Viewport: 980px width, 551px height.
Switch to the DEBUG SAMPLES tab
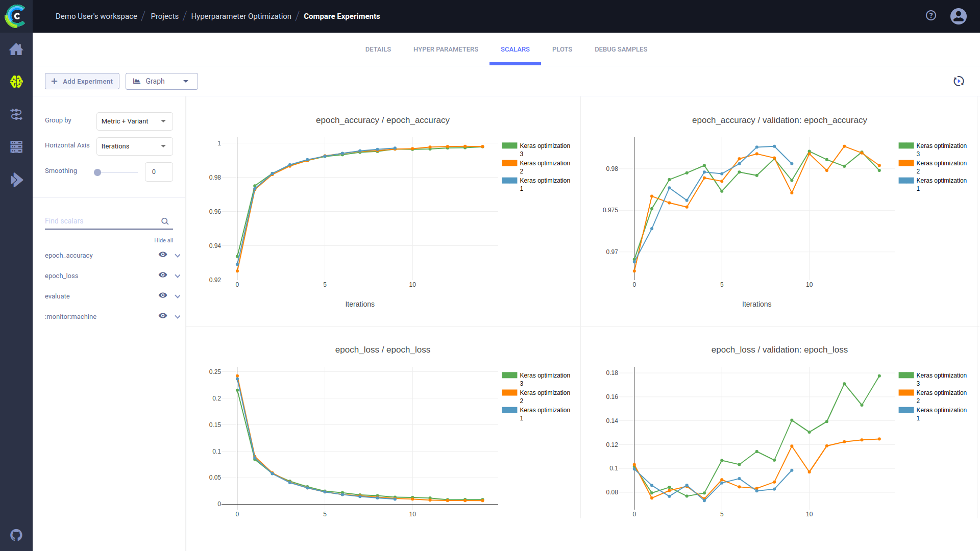click(x=621, y=49)
